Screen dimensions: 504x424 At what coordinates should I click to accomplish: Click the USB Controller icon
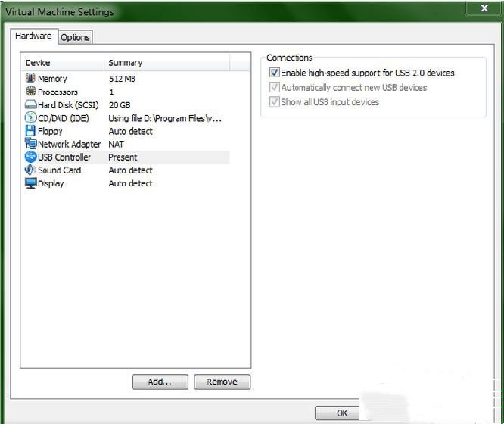coord(31,157)
